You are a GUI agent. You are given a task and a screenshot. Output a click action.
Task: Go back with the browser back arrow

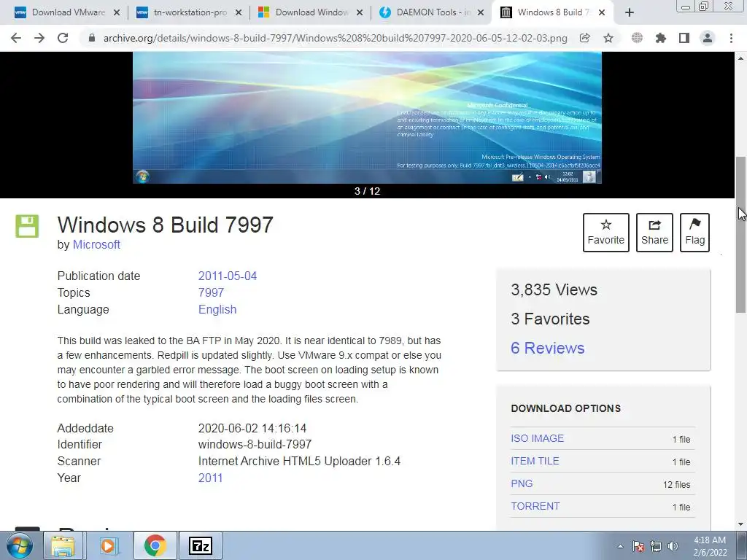click(x=16, y=38)
